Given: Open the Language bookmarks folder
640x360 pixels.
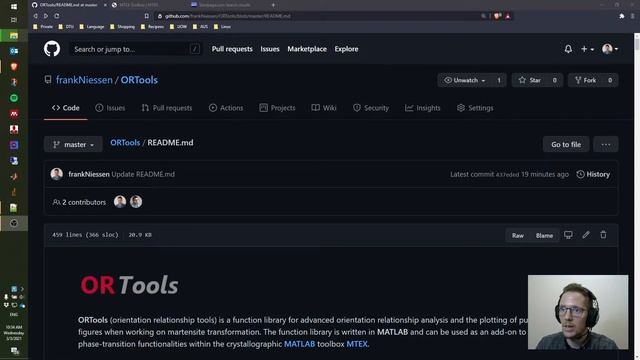Looking at the screenshot, I should coord(92,27).
